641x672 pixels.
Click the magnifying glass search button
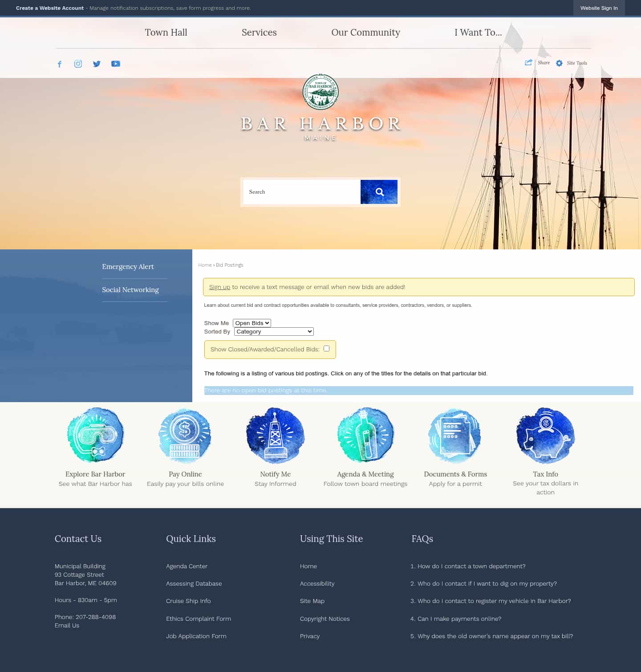(379, 192)
